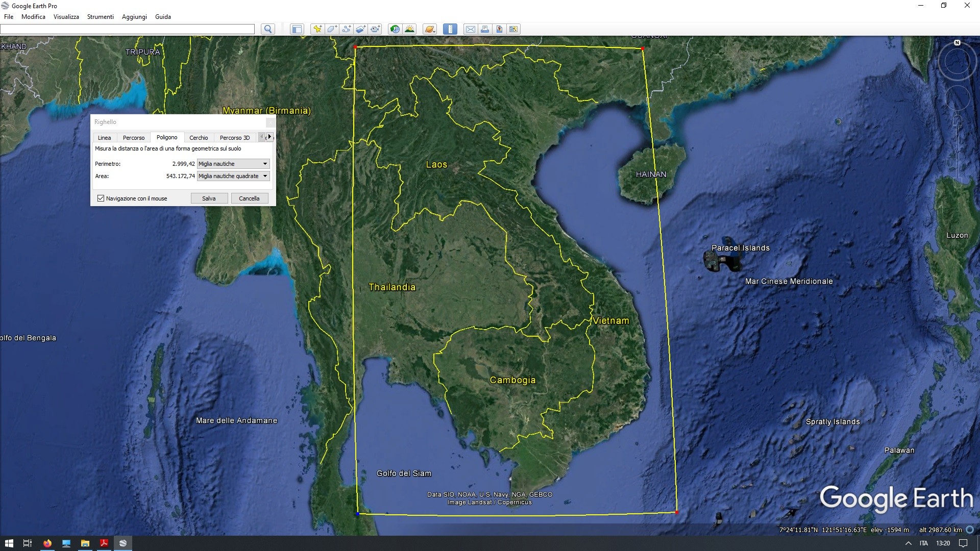Switch to the Cerchio tab

point(199,138)
